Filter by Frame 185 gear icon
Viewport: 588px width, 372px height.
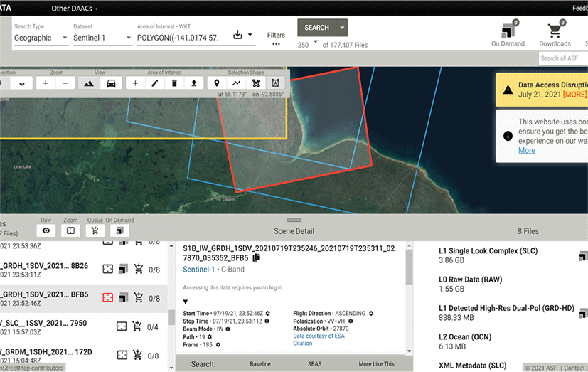click(218, 345)
